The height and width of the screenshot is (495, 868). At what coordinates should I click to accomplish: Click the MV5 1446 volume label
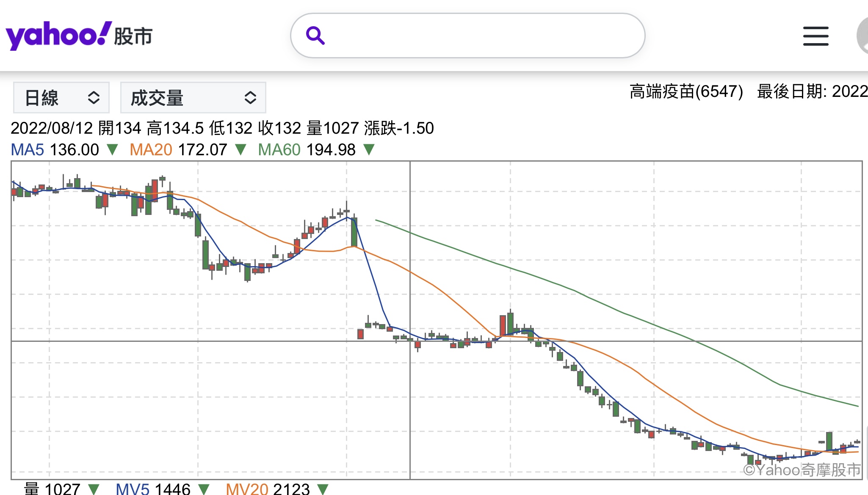click(x=153, y=489)
